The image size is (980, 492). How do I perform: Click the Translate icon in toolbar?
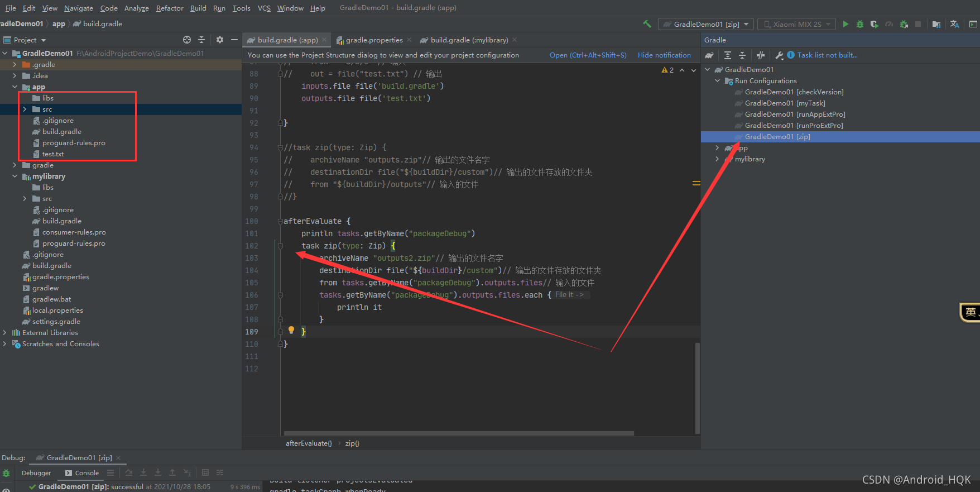coord(955,24)
